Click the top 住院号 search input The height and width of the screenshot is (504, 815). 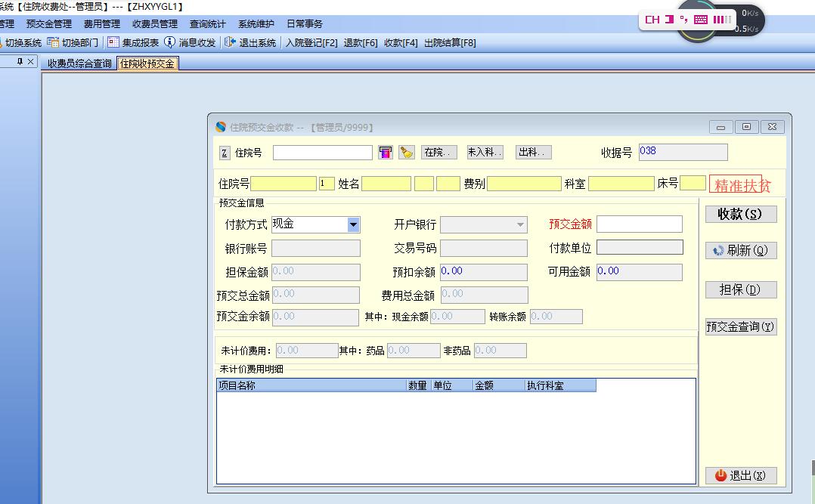coord(322,152)
